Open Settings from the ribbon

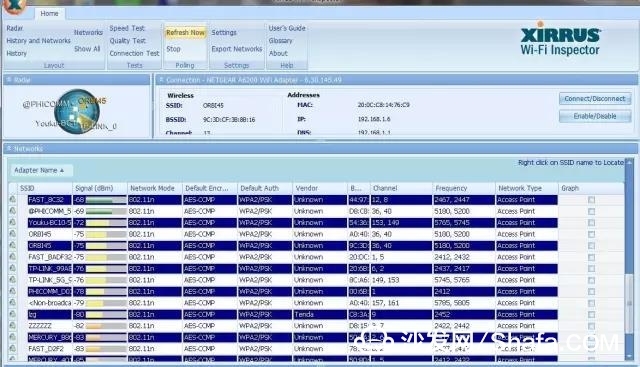coord(224,32)
